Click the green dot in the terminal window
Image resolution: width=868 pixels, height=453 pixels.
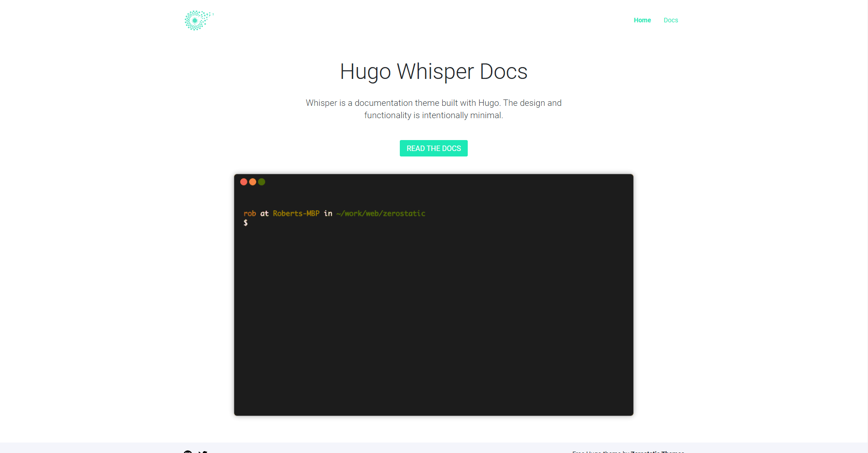coord(262,182)
